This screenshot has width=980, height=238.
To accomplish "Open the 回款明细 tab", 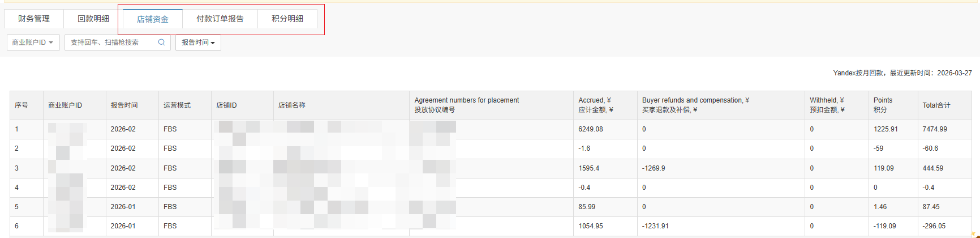I will click(93, 19).
